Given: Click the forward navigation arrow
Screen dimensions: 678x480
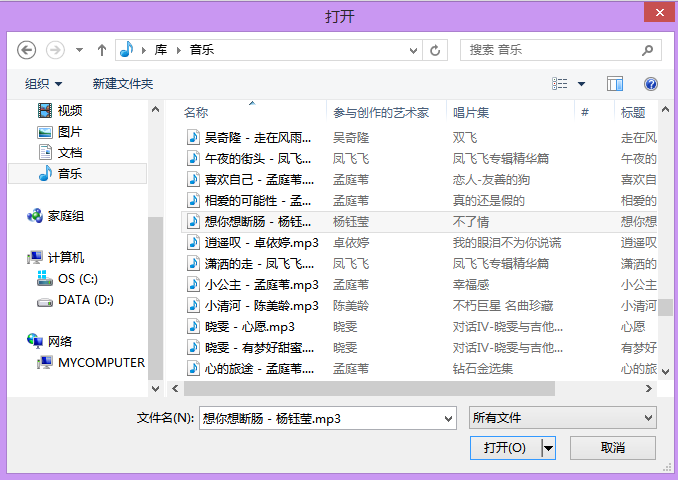Looking at the screenshot, I should (x=55, y=50).
